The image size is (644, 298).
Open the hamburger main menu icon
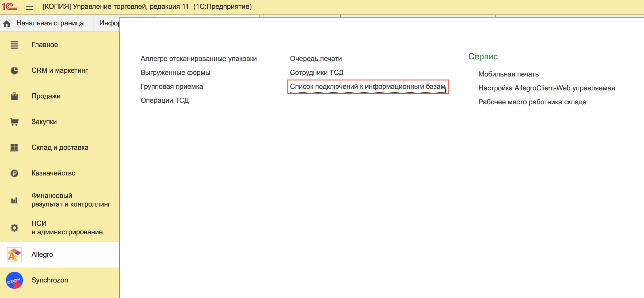[x=29, y=7]
